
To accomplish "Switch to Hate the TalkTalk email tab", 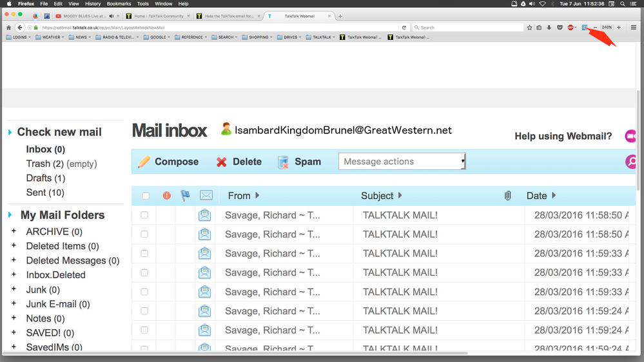I will pos(229,16).
